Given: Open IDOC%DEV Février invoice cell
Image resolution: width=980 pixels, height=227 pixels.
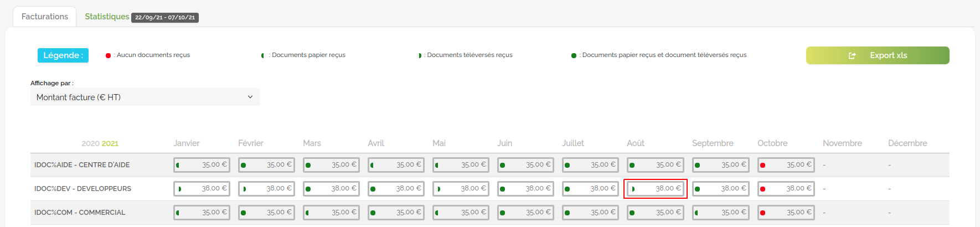Looking at the screenshot, I should 266,189.
